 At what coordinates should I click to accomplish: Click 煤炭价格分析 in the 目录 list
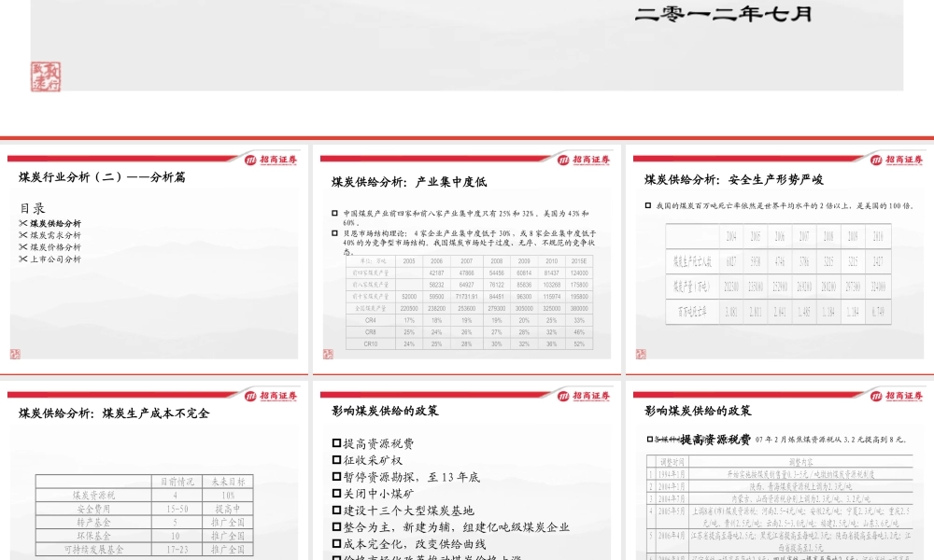pyautogui.click(x=55, y=247)
